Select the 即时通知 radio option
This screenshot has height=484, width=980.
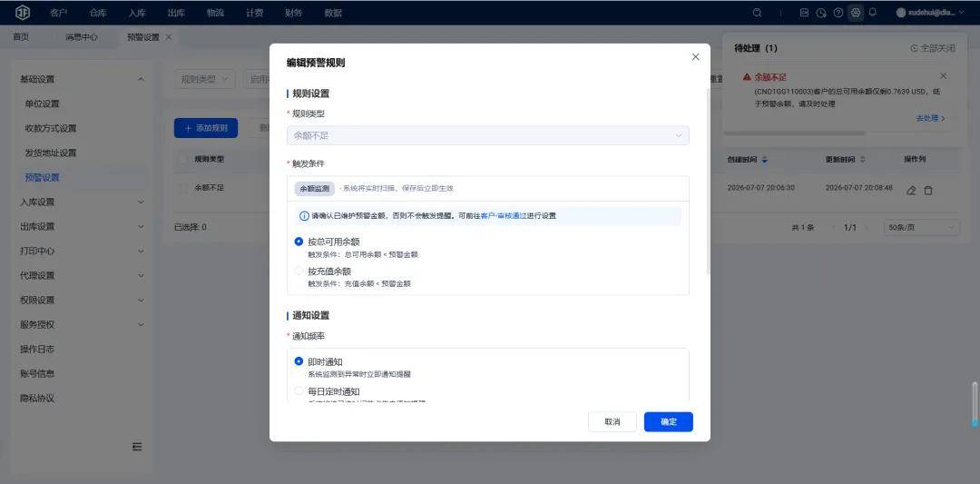[299, 361]
